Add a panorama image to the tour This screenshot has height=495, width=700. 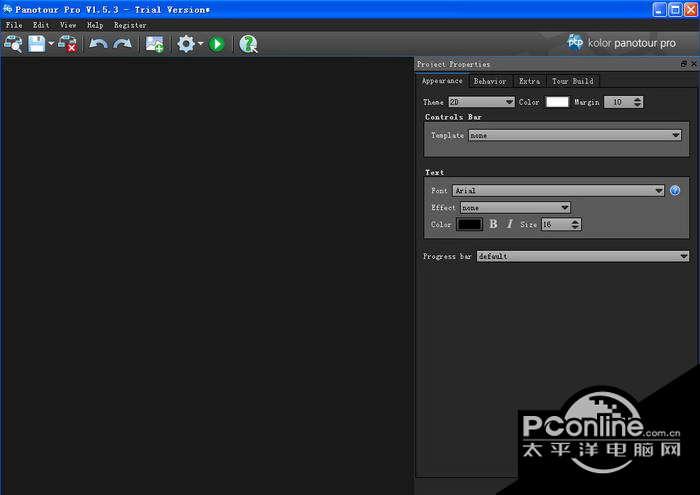coord(155,44)
